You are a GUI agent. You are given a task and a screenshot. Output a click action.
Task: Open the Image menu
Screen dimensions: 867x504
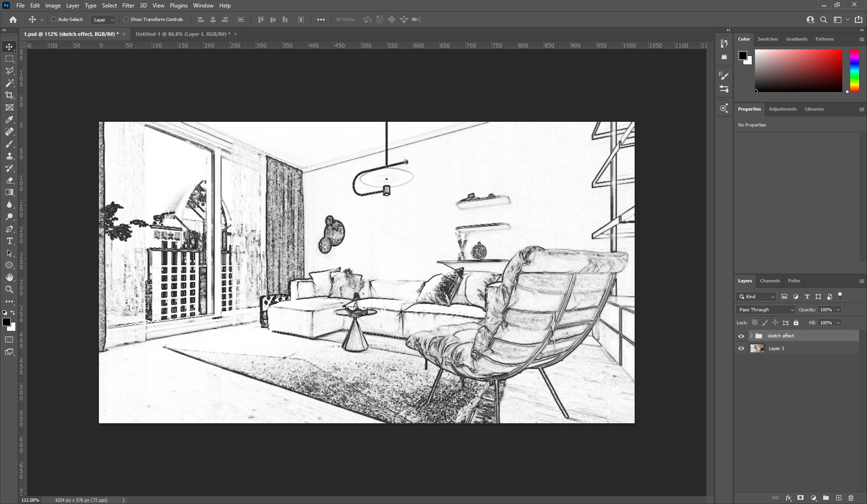[53, 6]
